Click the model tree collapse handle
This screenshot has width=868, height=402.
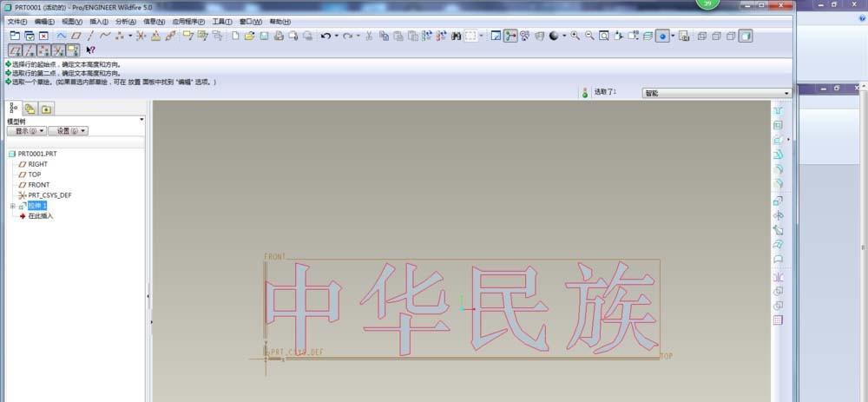[148, 297]
